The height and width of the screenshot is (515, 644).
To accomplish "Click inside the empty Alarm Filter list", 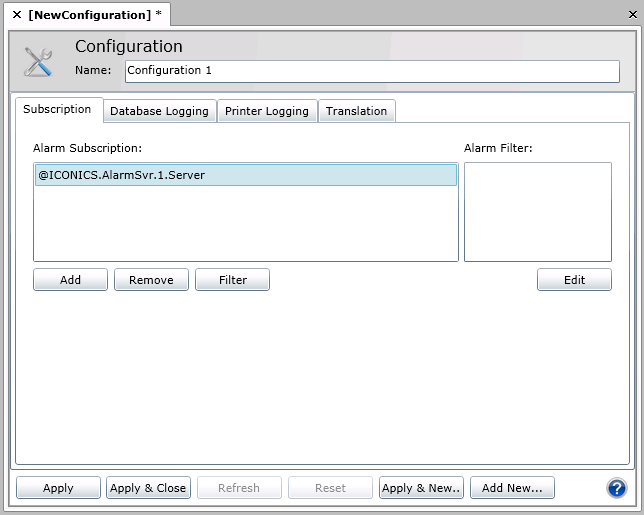I will tap(537, 212).
